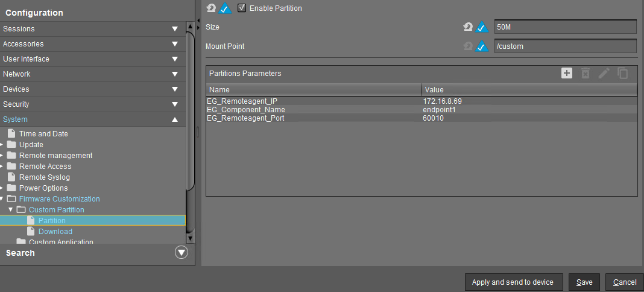Click the Power Options folder icon
The image size is (644, 292).
[11, 188]
